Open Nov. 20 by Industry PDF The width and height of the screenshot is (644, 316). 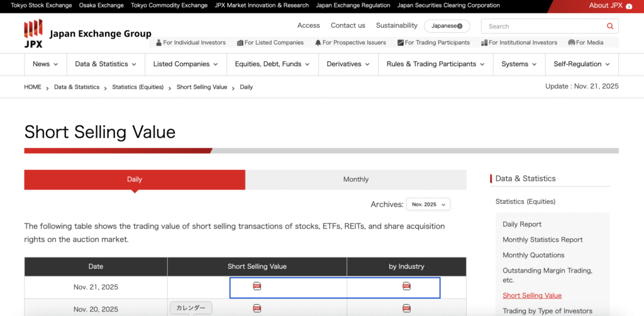click(x=406, y=308)
